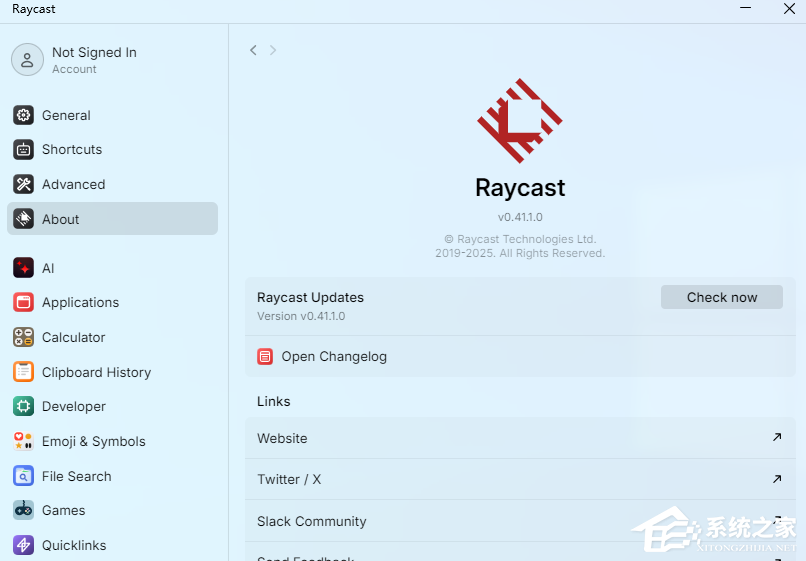
Task: Select Clipboard History in the sidebar
Action: pos(112,372)
